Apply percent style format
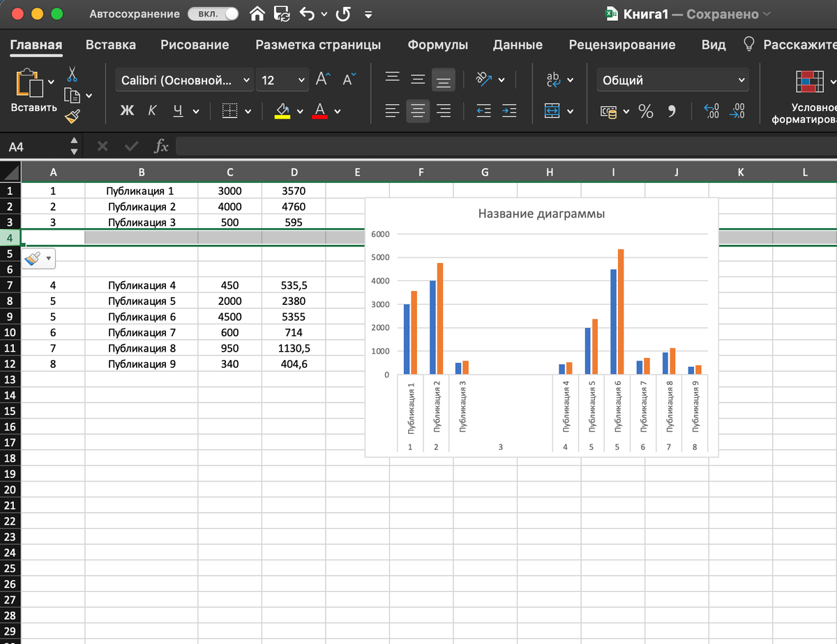This screenshot has height=644, width=837. click(646, 111)
